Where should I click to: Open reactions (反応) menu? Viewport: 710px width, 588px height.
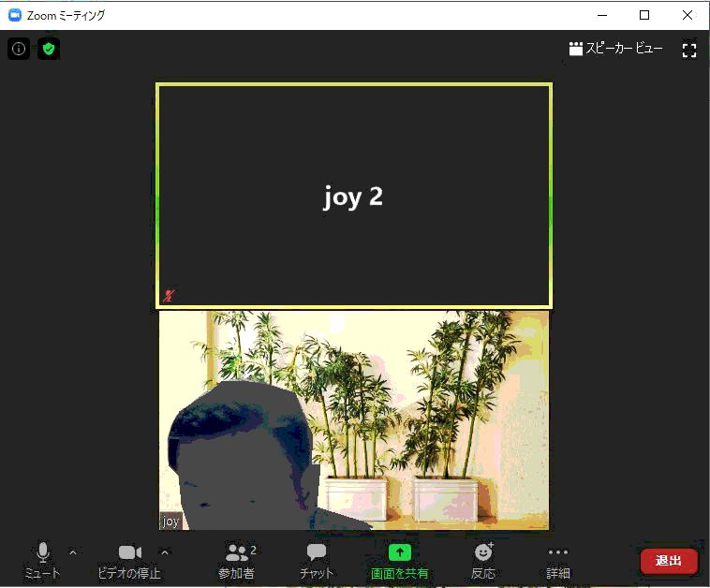pyautogui.click(x=483, y=560)
